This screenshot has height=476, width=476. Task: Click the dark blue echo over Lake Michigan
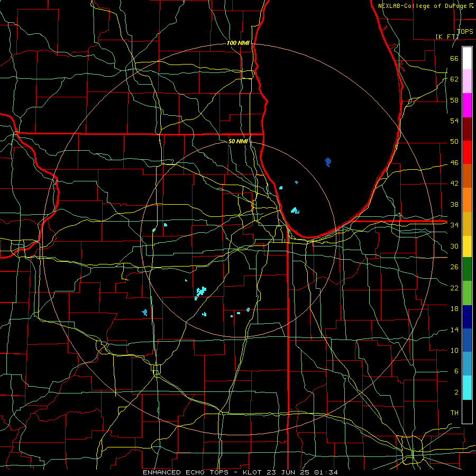328,162
